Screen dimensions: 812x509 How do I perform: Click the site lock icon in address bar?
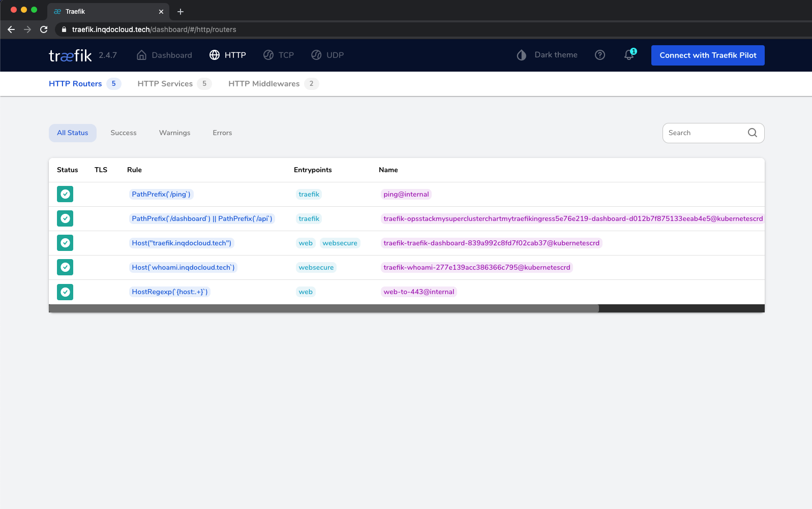click(x=64, y=29)
